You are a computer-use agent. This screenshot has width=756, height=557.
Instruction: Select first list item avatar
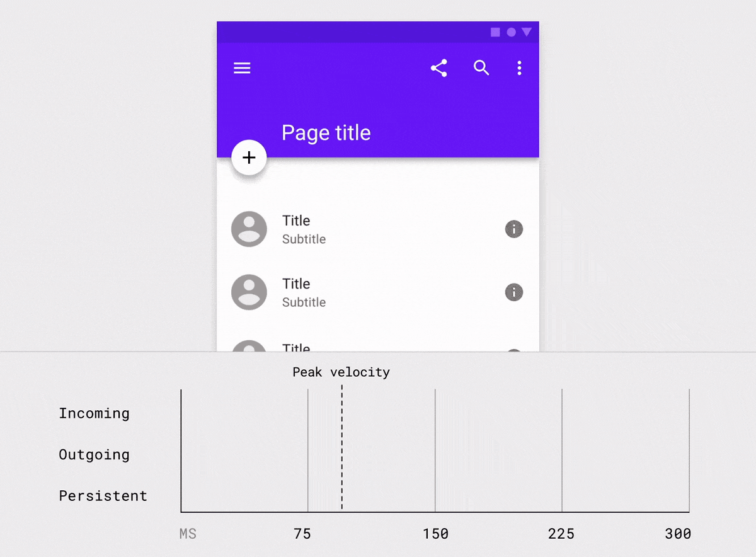[x=249, y=229]
